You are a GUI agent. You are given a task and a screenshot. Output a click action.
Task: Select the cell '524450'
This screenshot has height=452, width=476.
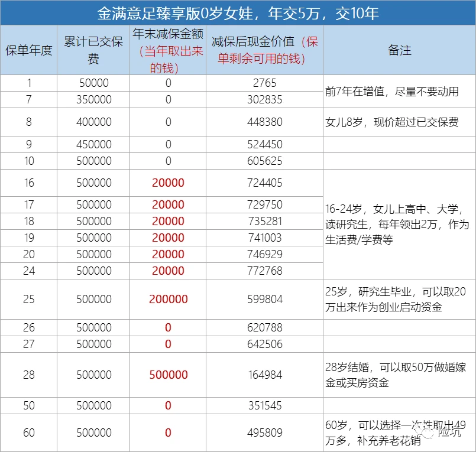click(265, 144)
